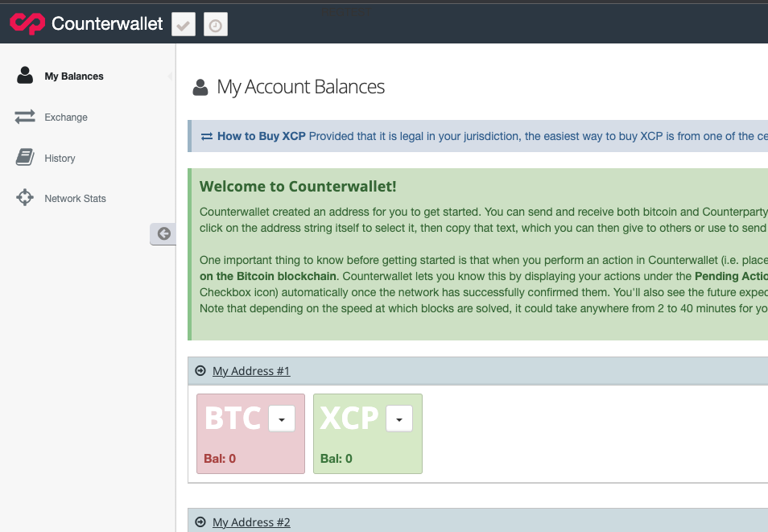Screen dimensions: 768x532
Task: Click the History book icon
Action: [25, 157]
